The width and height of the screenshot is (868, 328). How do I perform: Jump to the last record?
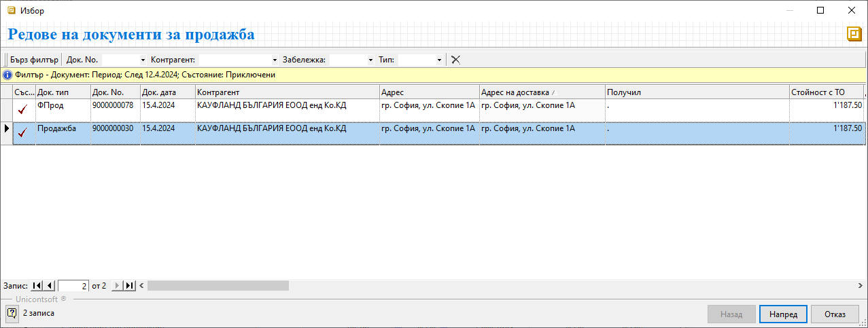click(130, 286)
